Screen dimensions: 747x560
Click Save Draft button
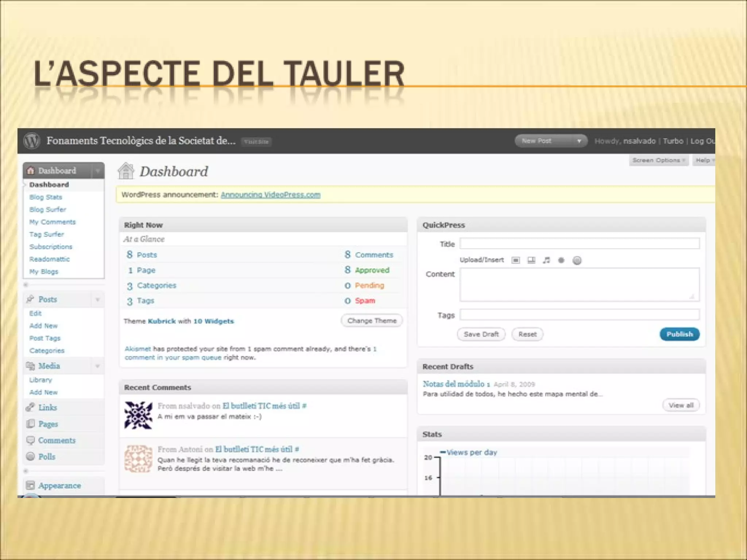click(481, 334)
